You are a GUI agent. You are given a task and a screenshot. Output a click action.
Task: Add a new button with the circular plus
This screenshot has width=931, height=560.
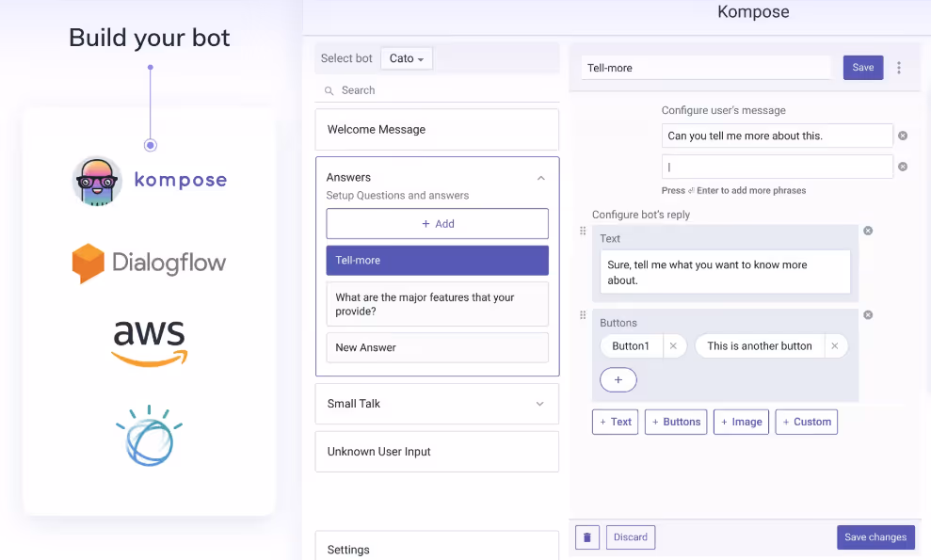pyautogui.click(x=618, y=379)
